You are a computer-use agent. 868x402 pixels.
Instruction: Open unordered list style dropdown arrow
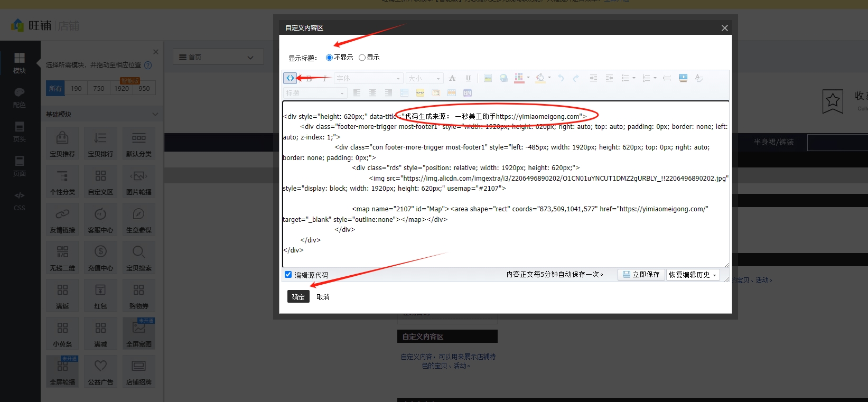click(634, 78)
